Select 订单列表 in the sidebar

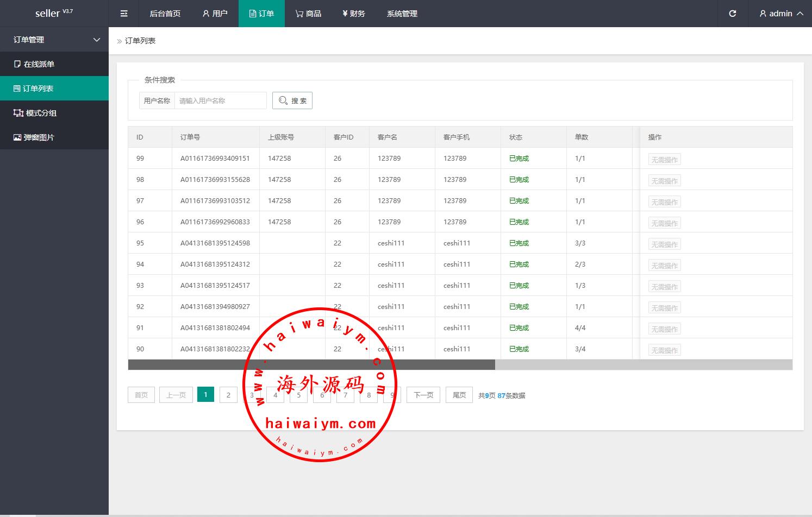coord(38,89)
